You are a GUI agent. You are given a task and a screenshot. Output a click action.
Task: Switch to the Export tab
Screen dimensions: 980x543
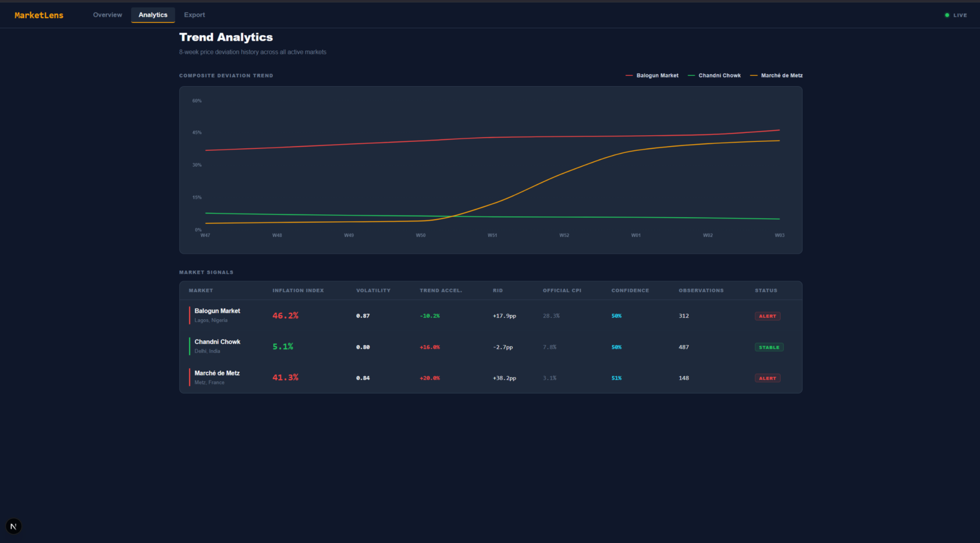click(x=194, y=15)
